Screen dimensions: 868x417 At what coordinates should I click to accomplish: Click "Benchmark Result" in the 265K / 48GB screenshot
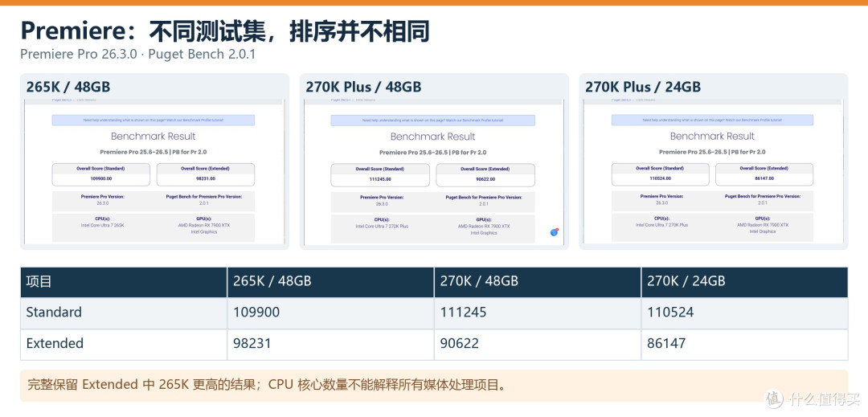click(x=154, y=137)
